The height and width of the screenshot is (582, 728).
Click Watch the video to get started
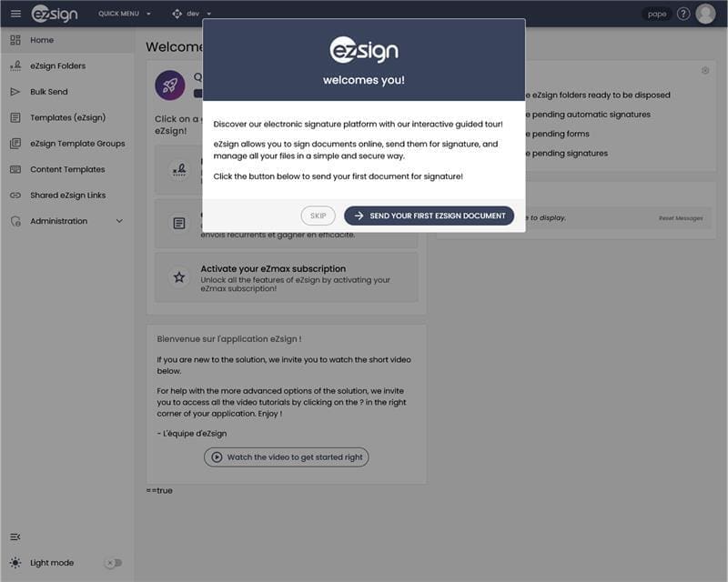286,457
